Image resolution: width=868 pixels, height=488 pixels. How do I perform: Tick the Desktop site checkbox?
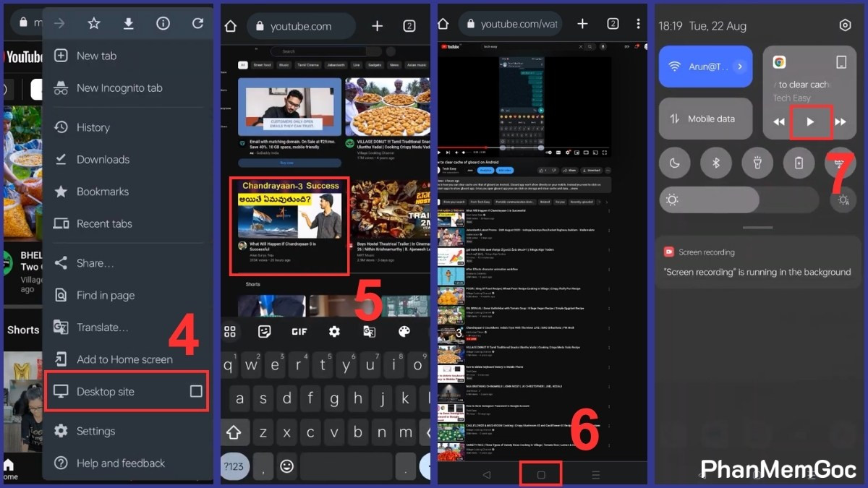click(x=196, y=391)
